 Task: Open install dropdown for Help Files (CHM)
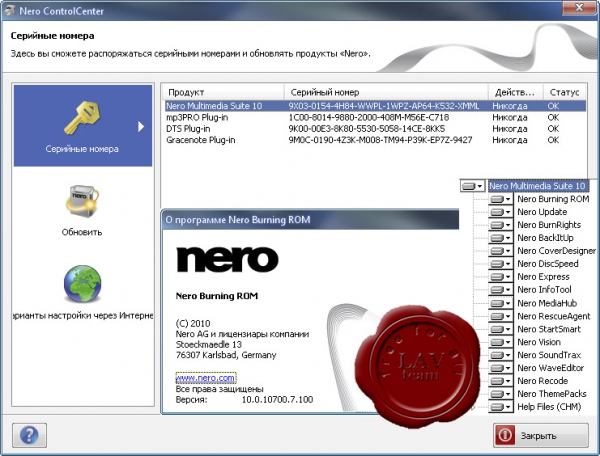(x=501, y=407)
